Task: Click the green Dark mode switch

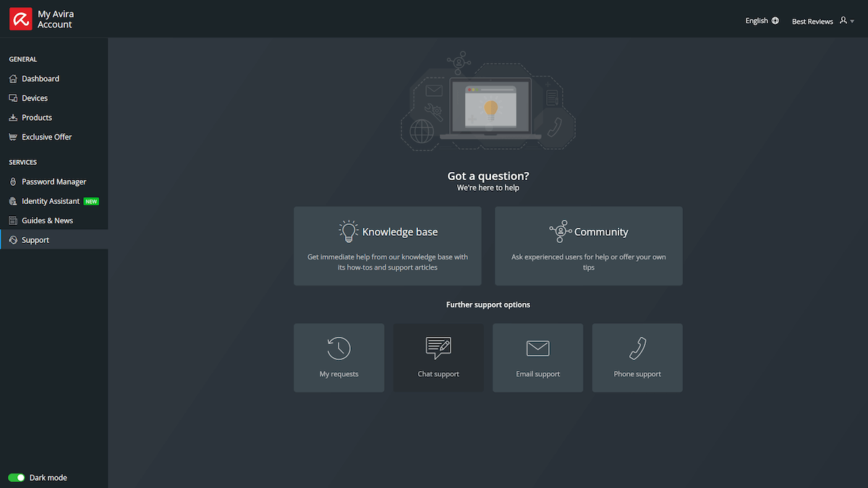Action: point(15,477)
